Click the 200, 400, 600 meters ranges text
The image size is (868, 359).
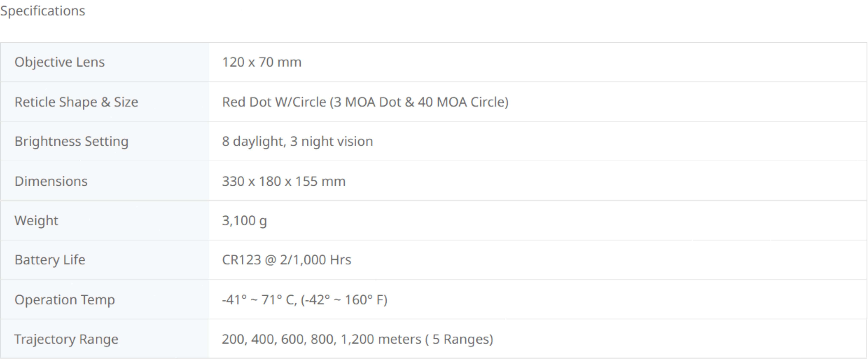tap(357, 339)
